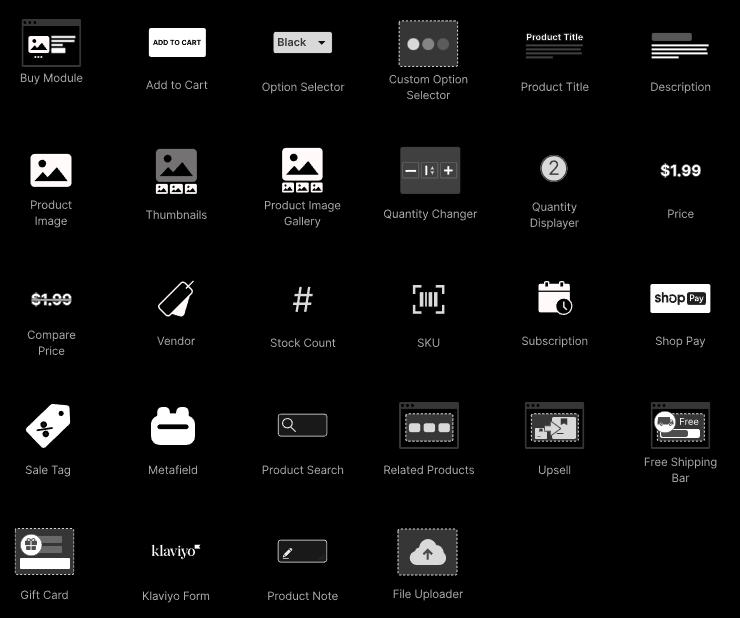This screenshot has width=740, height=618.
Task: Select the Gift Card element icon
Action: pos(44,551)
